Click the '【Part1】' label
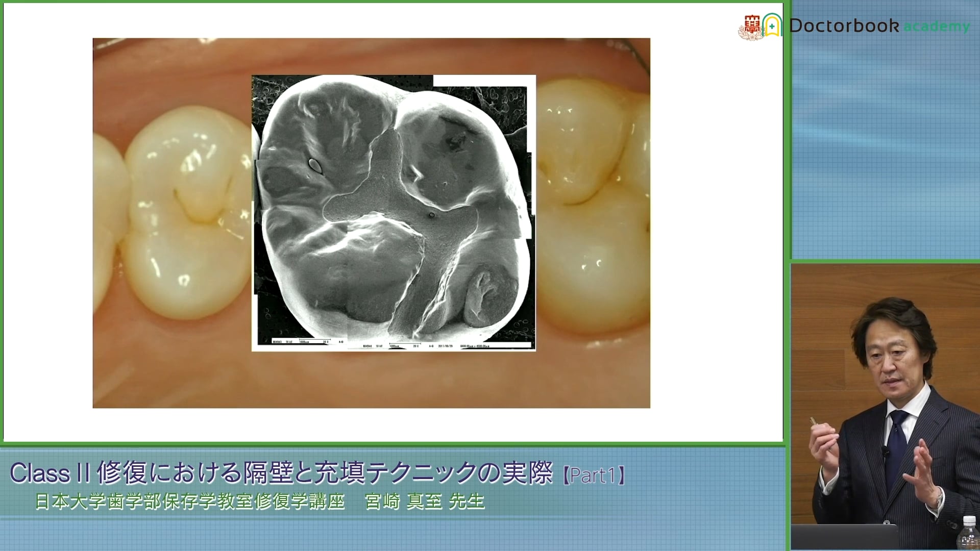 click(x=594, y=475)
